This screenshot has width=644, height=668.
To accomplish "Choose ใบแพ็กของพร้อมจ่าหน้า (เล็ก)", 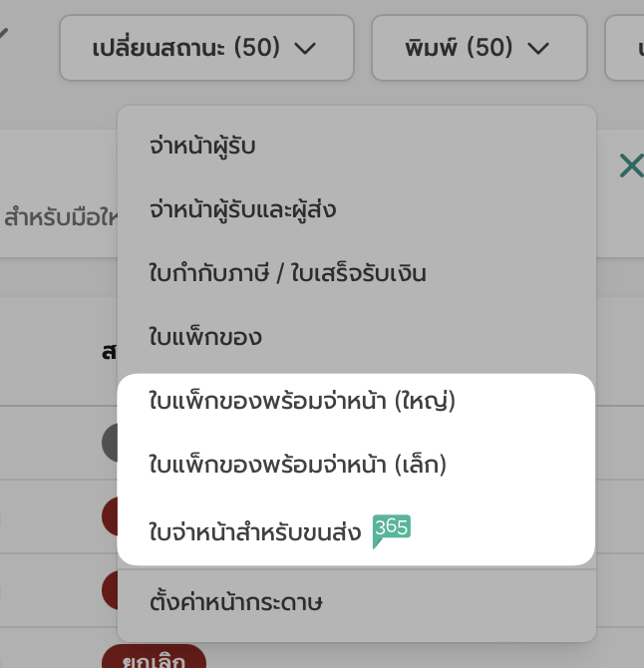I will [297, 465].
